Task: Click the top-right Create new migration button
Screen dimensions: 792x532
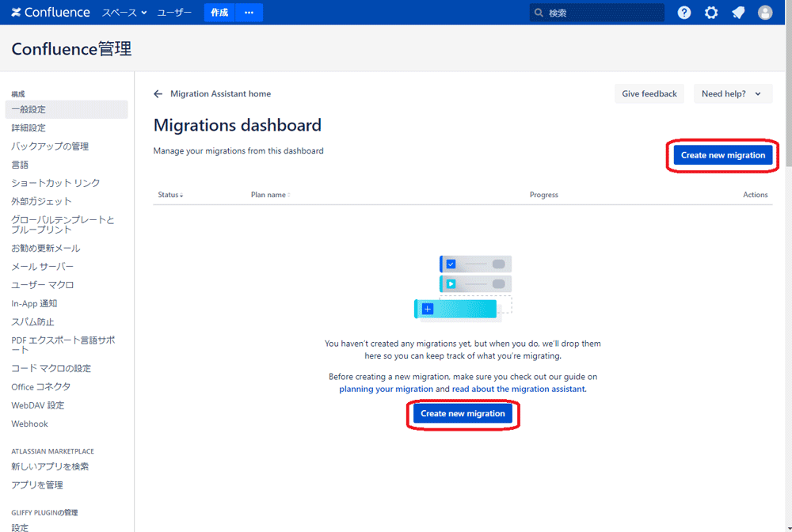Action: click(x=723, y=155)
